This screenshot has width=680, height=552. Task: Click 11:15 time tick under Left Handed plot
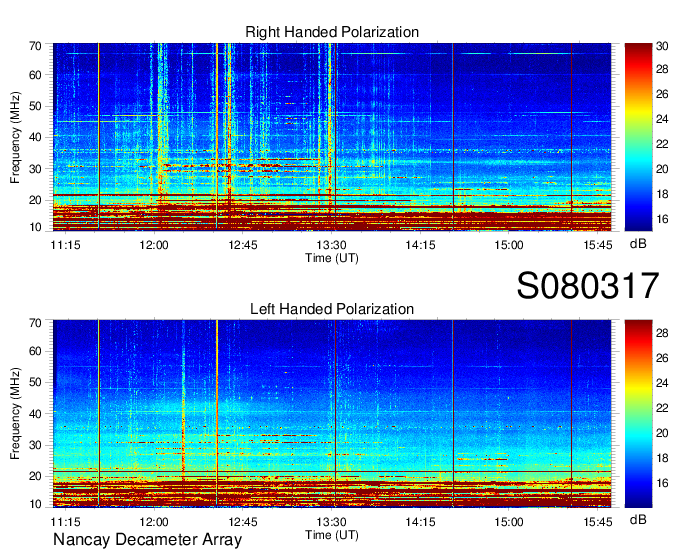click(65, 522)
